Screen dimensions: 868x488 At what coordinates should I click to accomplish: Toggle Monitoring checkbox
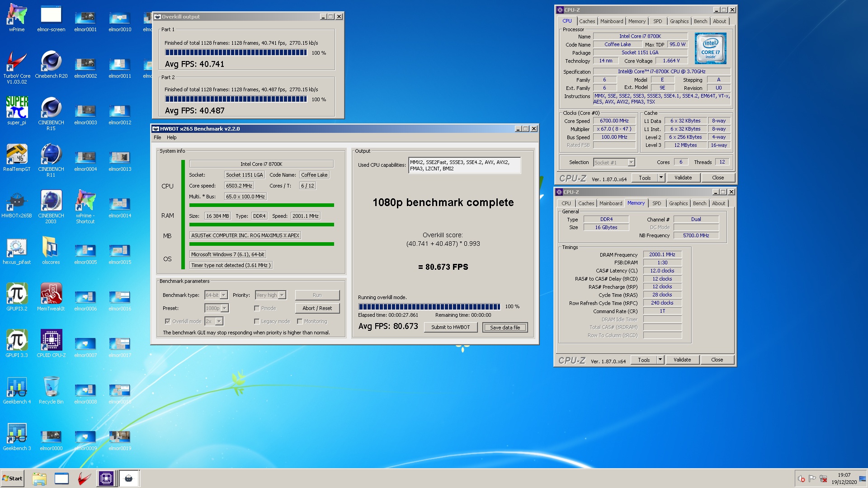point(300,321)
